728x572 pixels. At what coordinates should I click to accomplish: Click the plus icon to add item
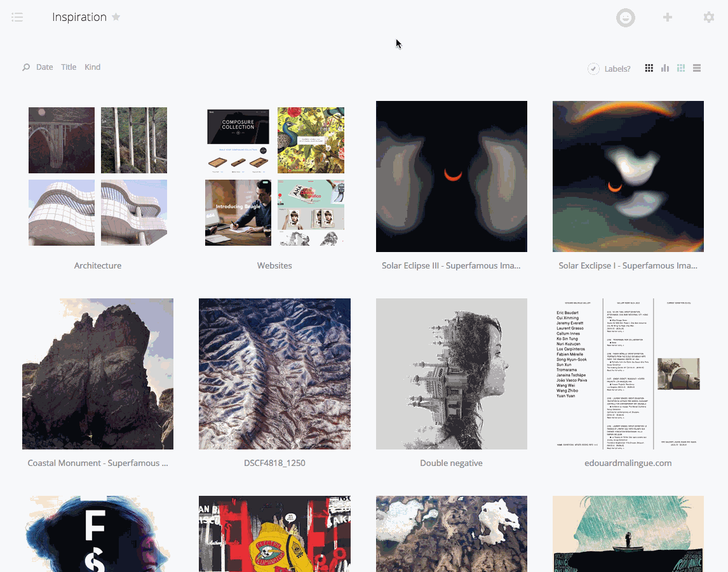[668, 17]
